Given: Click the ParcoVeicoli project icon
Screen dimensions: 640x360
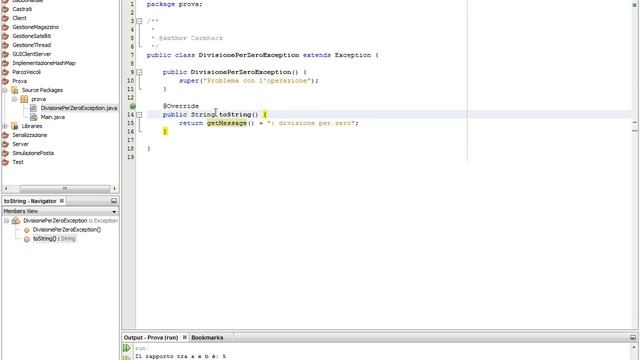Looking at the screenshot, I should coord(5,72).
